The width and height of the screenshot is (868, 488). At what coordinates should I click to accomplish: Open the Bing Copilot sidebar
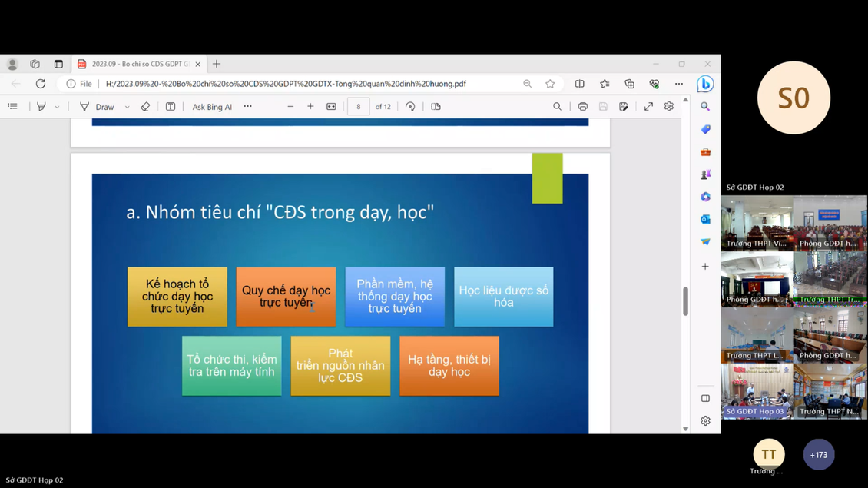[x=704, y=84]
